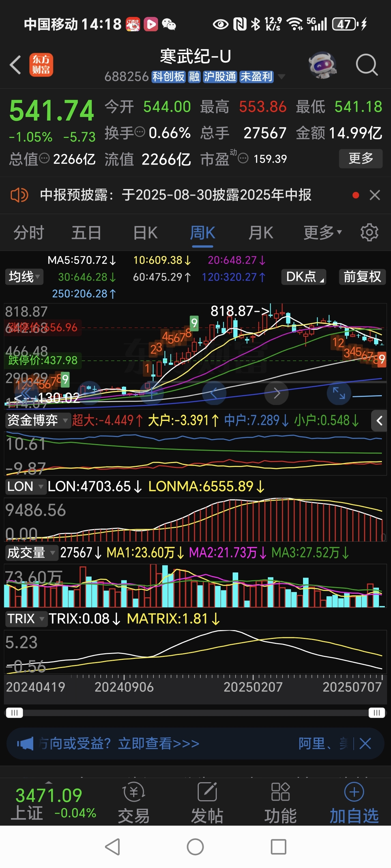Viewport: 391px width, 868px height.
Task: Switch to 分时 tab
Action: [x=29, y=233]
